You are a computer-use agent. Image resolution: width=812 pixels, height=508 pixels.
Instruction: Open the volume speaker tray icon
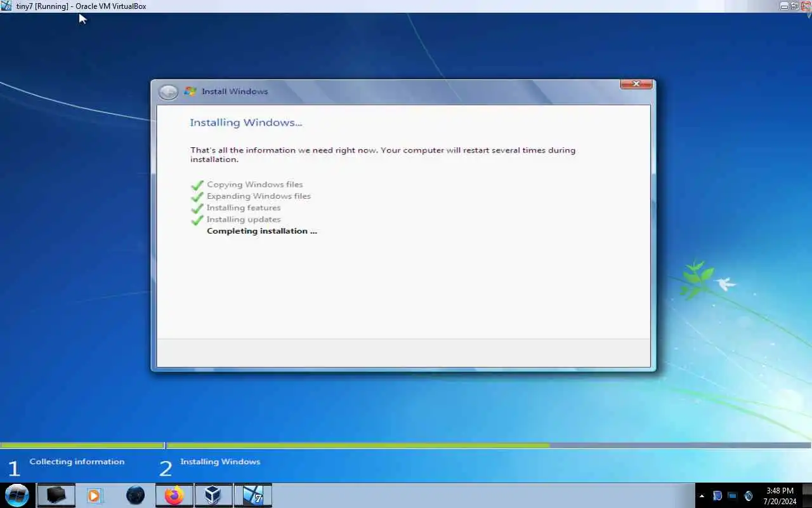[748, 496]
